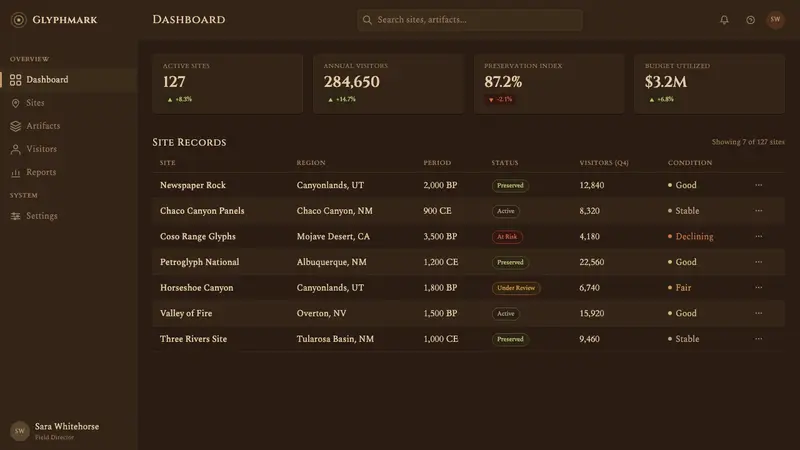
Task: Open notifications bell icon
Action: pos(724,20)
